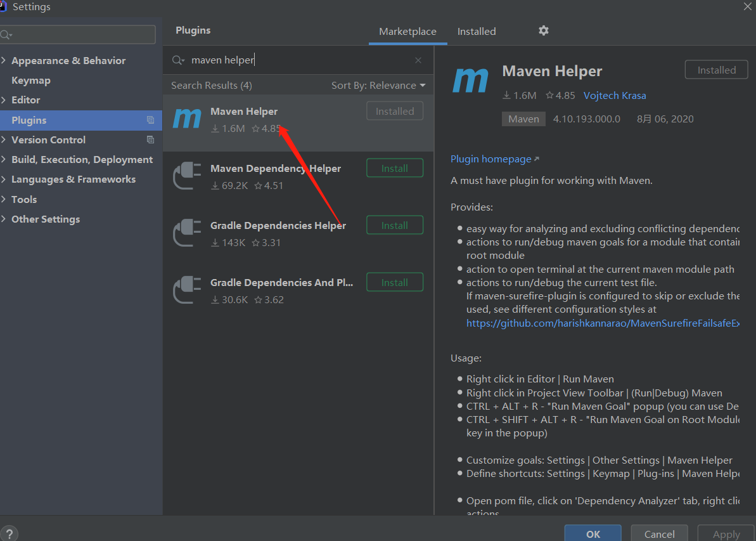Image resolution: width=756 pixels, height=541 pixels.
Task: Expand Appearance & Behavior settings
Action: pos(4,60)
